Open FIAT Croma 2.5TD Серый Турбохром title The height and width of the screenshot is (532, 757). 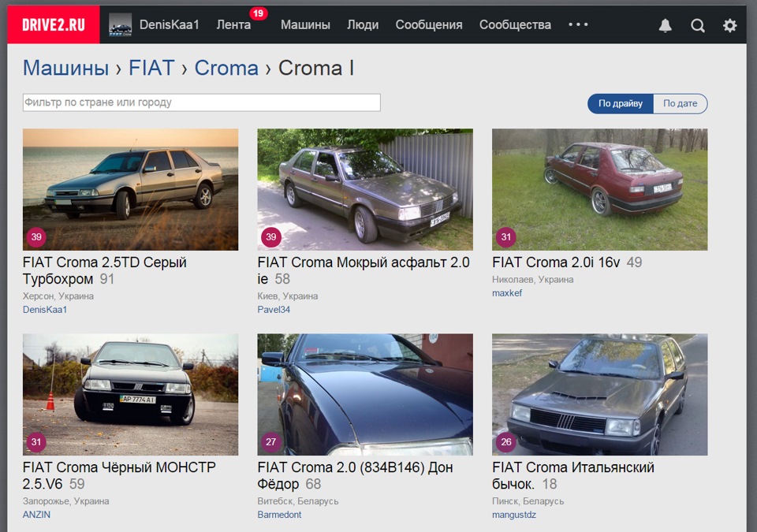104,271
